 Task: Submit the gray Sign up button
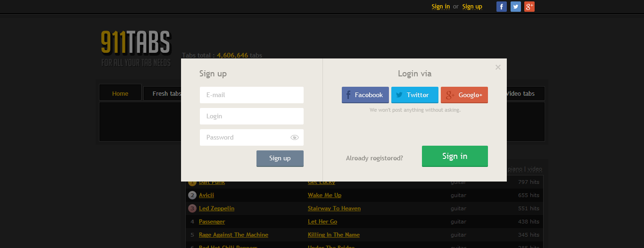(280, 158)
